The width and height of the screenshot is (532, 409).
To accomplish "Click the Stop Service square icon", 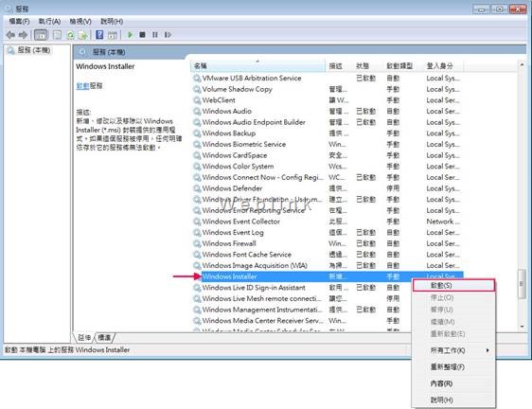I will click(x=143, y=35).
